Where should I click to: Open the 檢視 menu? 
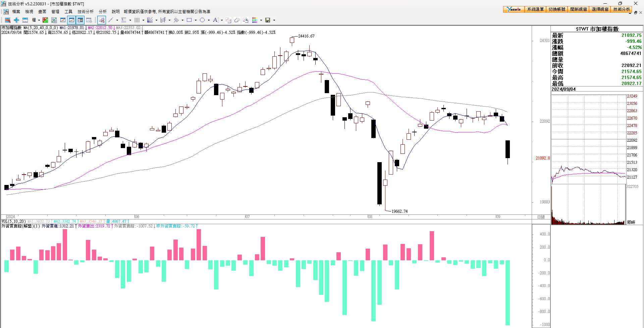coord(29,12)
